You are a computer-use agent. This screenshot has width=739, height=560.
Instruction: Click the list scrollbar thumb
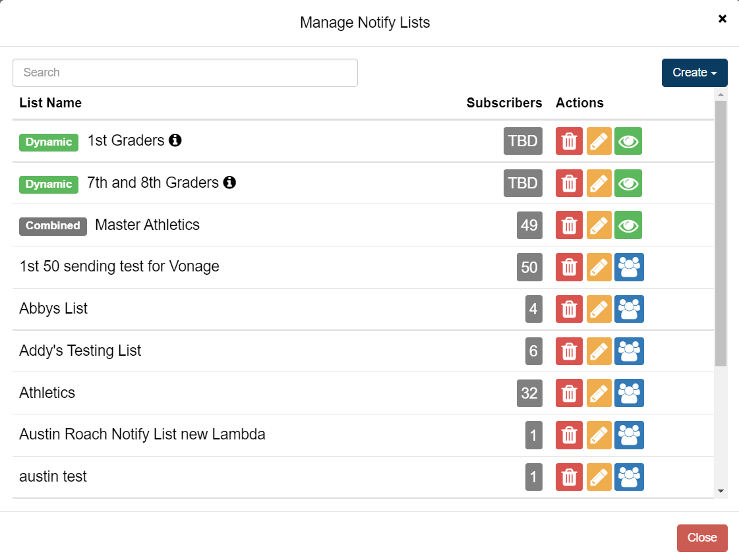[721, 234]
